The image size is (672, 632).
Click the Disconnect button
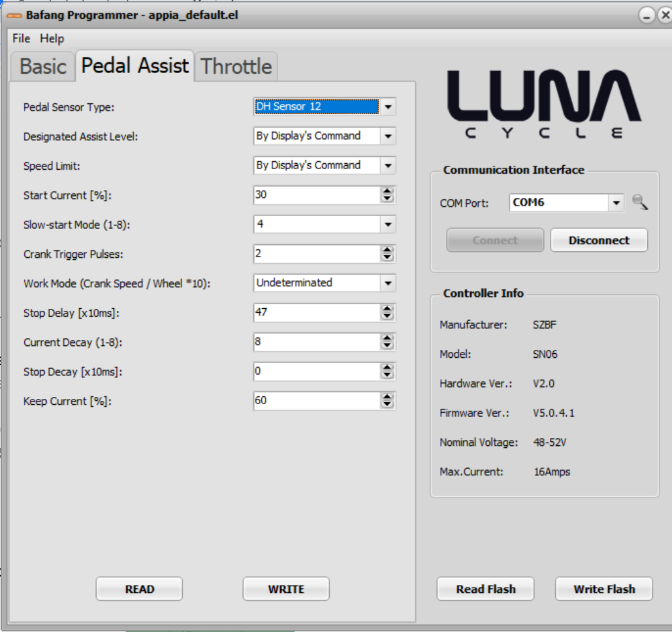pos(599,240)
